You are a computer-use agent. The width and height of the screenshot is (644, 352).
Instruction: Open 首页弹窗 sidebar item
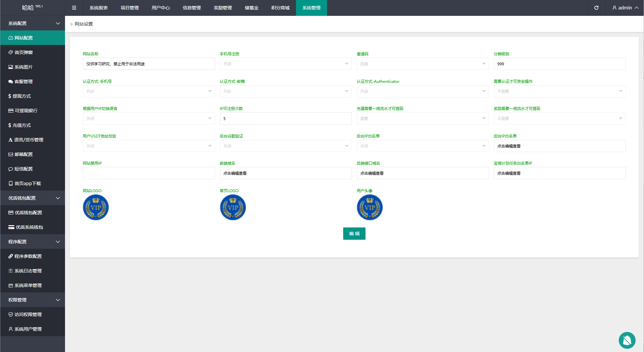(23, 52)
